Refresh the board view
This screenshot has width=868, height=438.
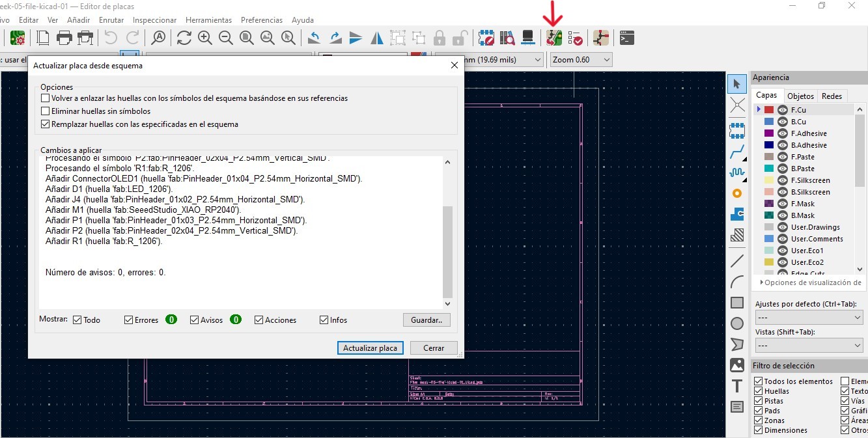[184, 38]
